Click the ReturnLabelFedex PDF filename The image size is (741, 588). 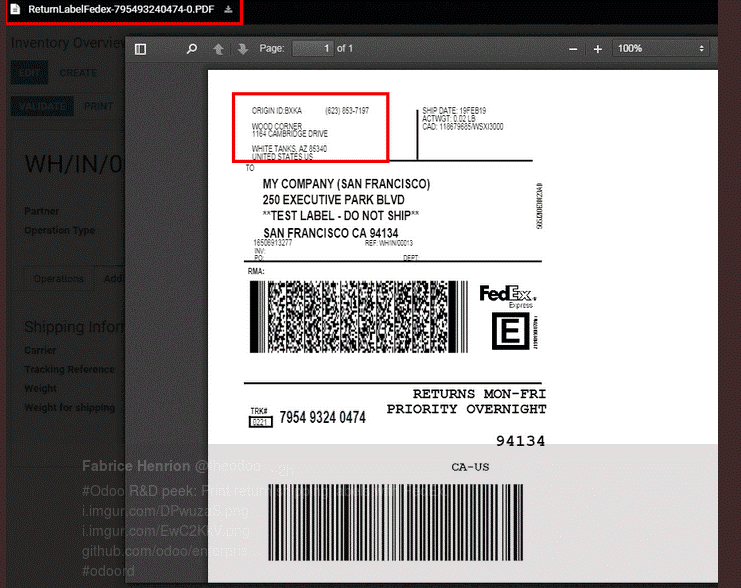pyautogui.click(x=120, y=9)
